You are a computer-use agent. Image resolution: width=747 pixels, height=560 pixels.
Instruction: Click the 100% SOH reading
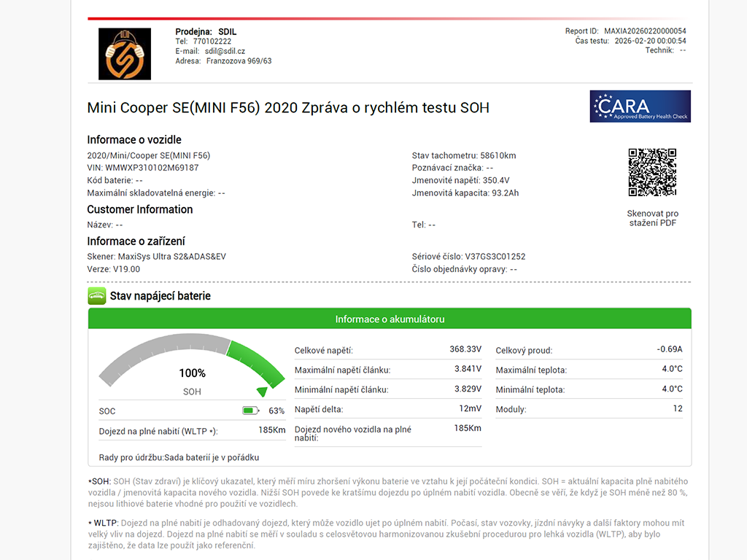192,373
